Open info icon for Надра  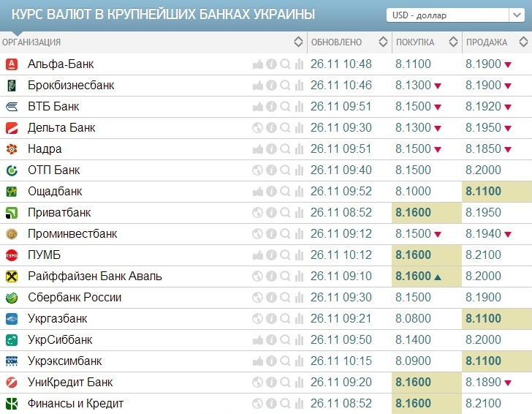pos(271,148)
